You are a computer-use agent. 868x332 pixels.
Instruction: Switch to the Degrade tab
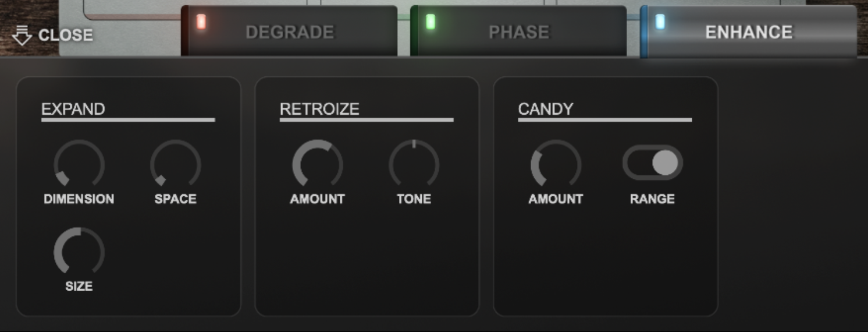click(x=290, y=32)
